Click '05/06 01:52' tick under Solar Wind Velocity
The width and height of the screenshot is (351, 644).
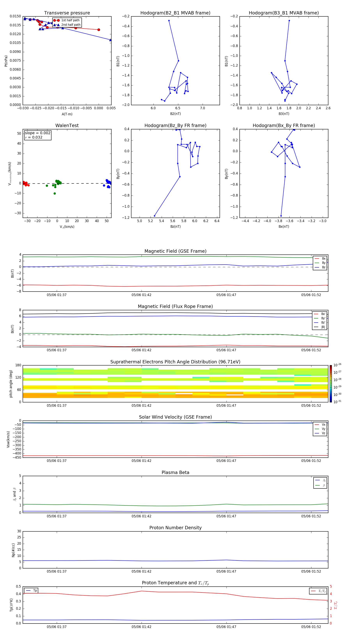311,461
